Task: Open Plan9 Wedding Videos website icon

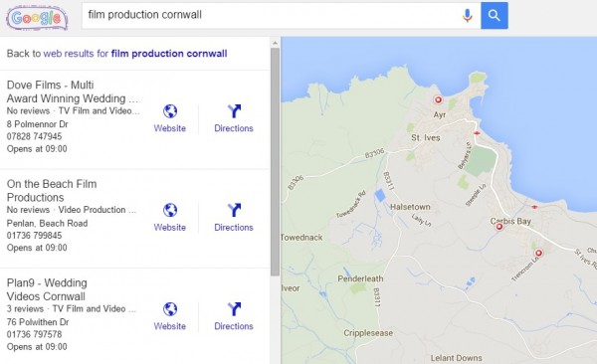Action: 170,309
